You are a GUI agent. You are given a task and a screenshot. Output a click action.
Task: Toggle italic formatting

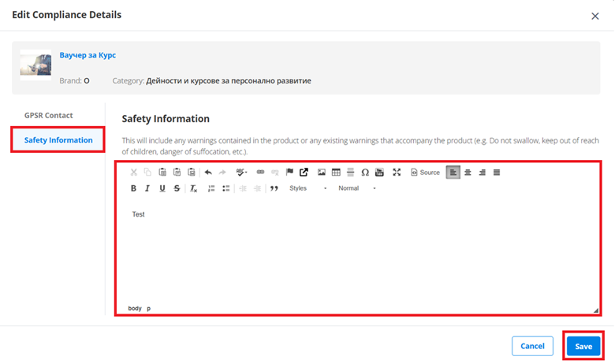tap(147, 188)
